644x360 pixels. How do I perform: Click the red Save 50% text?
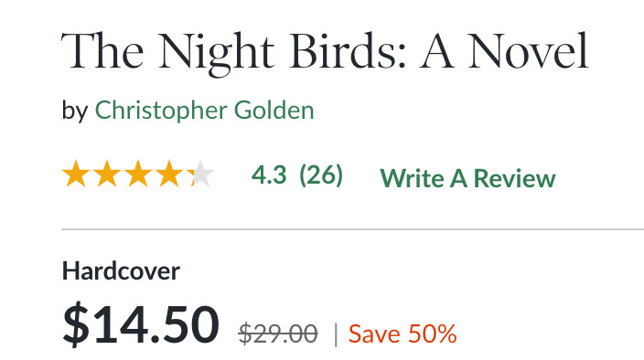402,334
